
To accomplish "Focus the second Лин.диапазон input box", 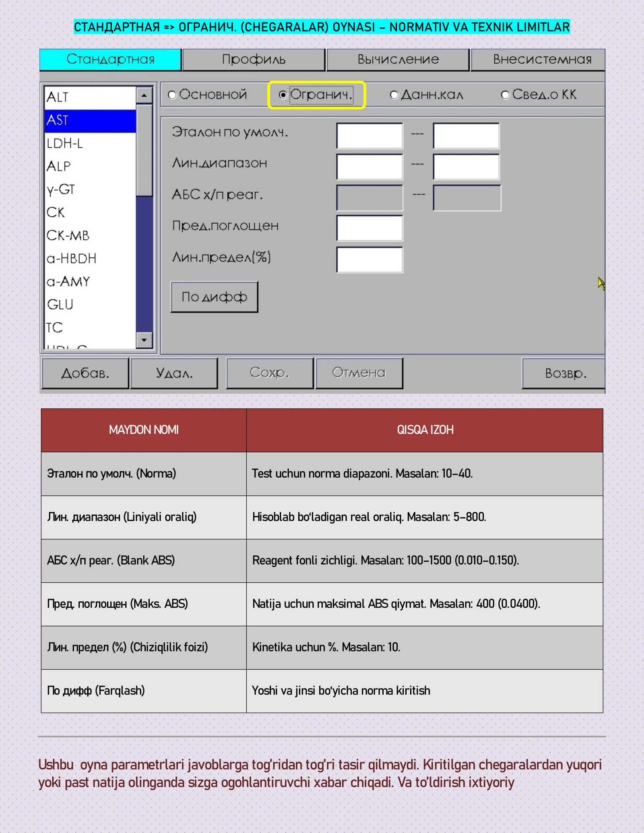I will click(466, 167).
